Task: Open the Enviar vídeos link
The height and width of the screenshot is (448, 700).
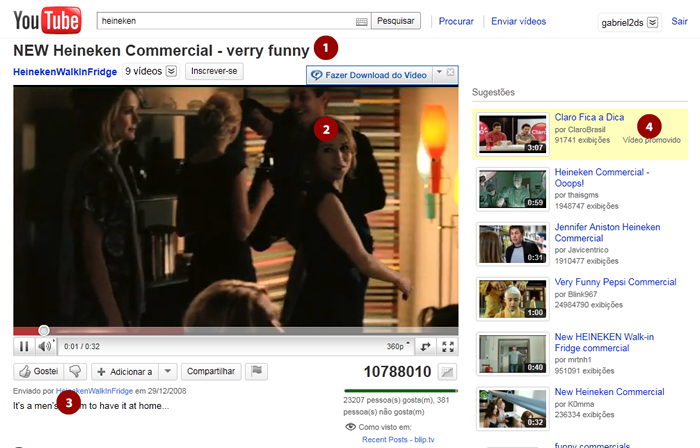Action: [x=518, y=21]
